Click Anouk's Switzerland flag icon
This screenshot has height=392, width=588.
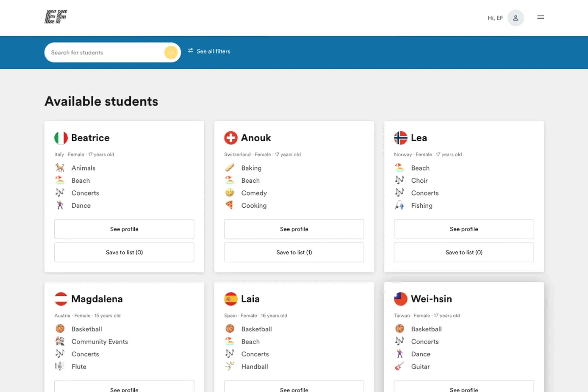pyautogui.click(x=230, y=138)
